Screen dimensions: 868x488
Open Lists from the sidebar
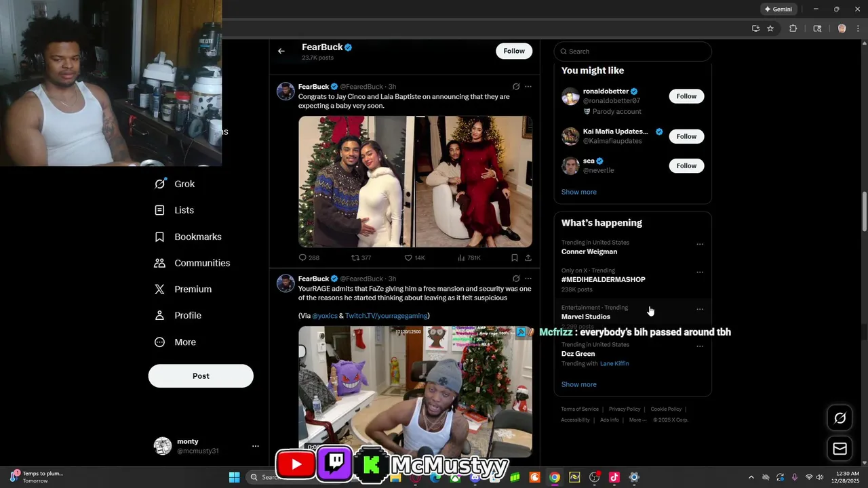pos(174,210)
